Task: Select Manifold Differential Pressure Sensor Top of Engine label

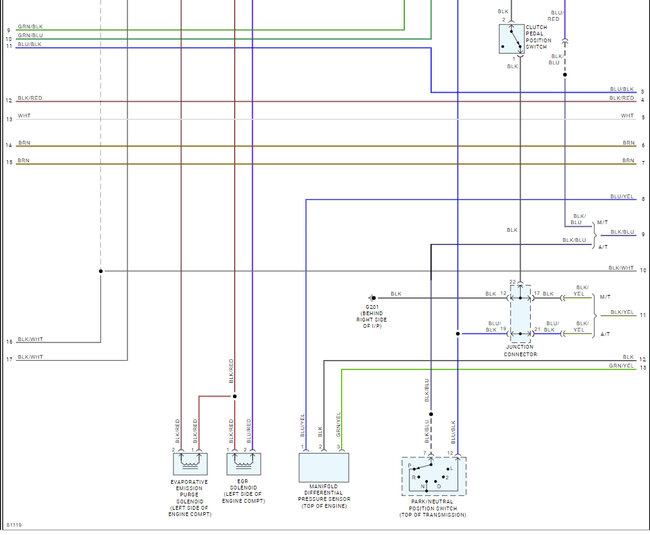Action: pyautogui.click(x=324, y=496)
